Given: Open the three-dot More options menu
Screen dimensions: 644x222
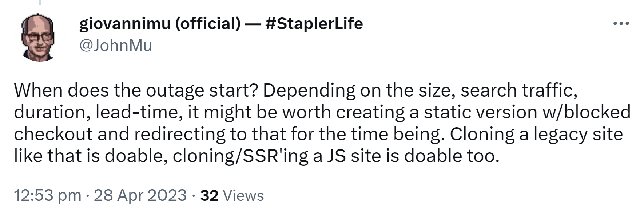Looking at the screenshot, I should point(621,24).
